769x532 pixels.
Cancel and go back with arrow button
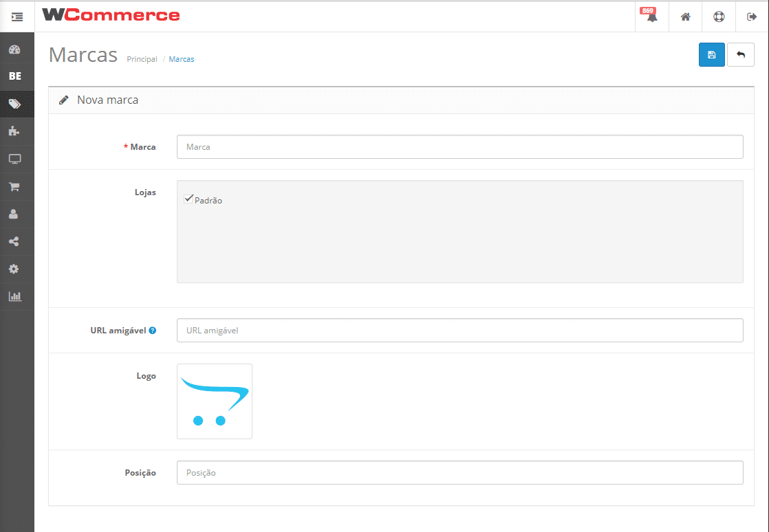click(741, 55)
